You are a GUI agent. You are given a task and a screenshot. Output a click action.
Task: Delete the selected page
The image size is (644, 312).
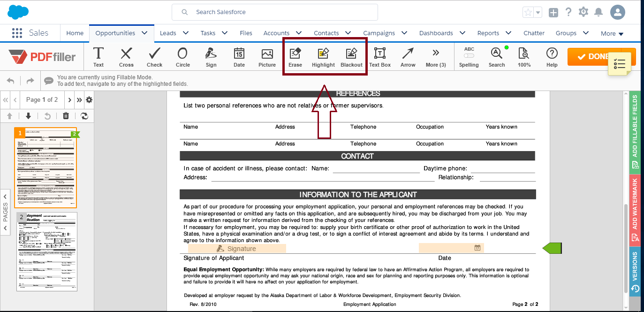point(66,116)
